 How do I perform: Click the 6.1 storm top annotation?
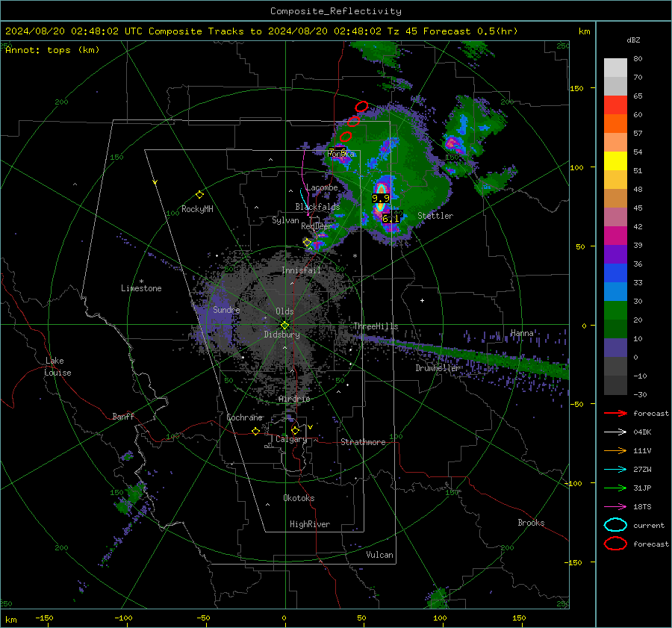tap(391, 219)
